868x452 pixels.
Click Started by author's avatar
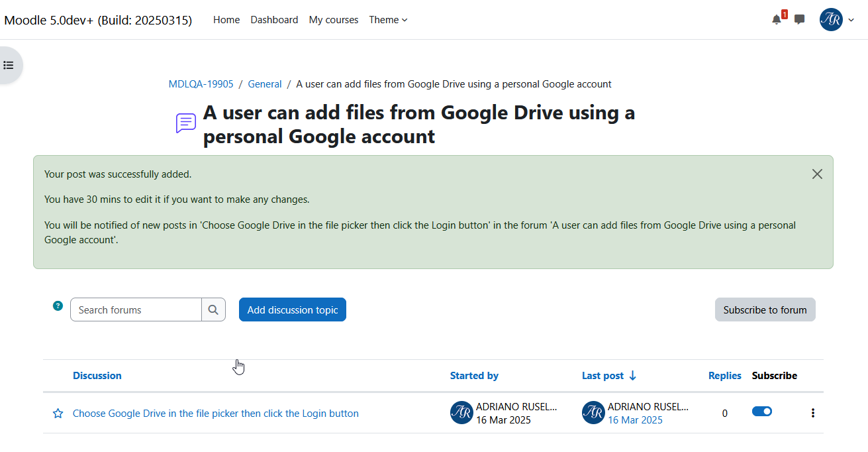pos(461,412)
